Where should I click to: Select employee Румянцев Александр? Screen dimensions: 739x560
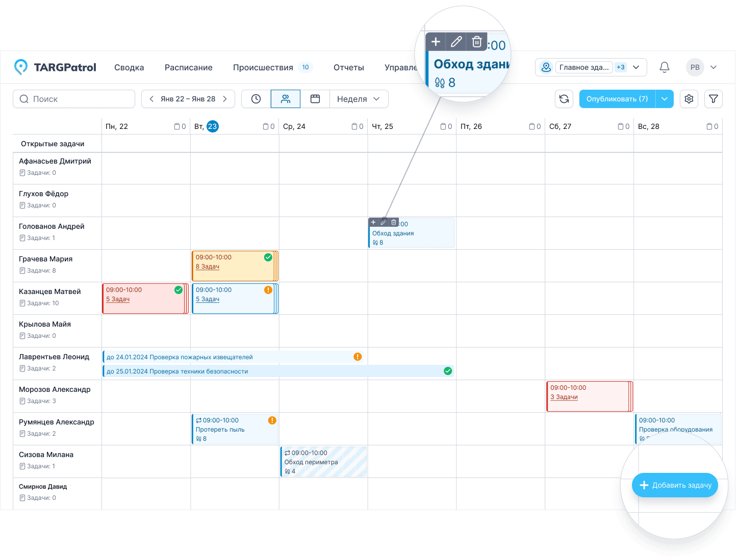[57, 422]
